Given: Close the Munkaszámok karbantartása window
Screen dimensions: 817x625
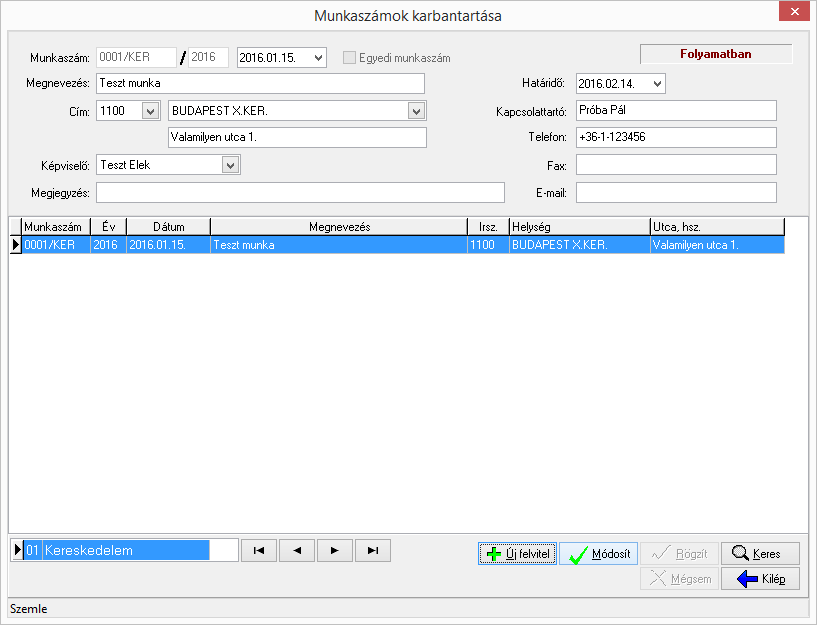Looking at the screenshot, I should click(x=795, y=11).
